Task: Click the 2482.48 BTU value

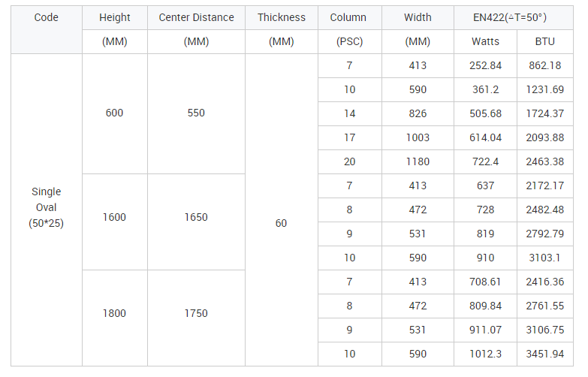Action: [545, 210]
